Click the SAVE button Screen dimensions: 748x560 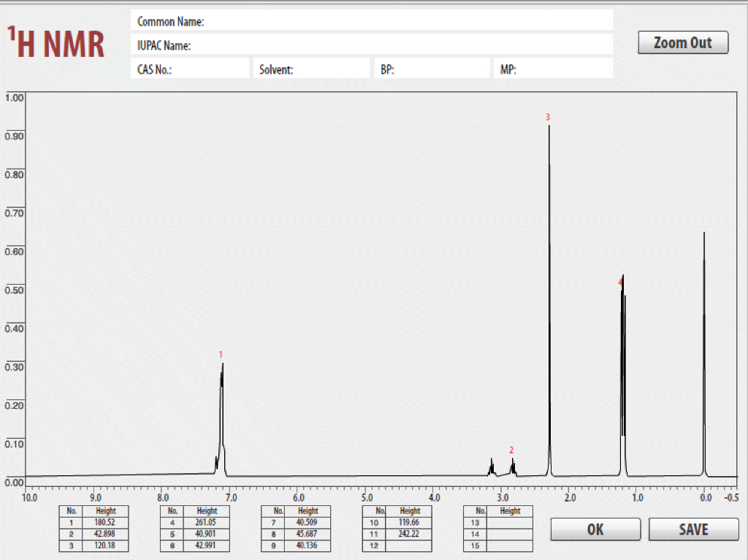(x=692, y=529)
